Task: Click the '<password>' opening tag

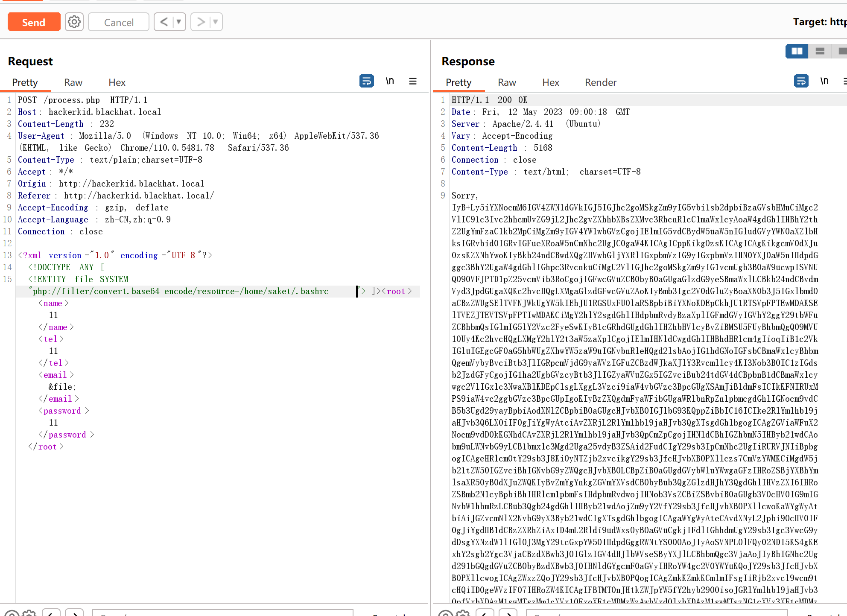Action: click(64, 411)
